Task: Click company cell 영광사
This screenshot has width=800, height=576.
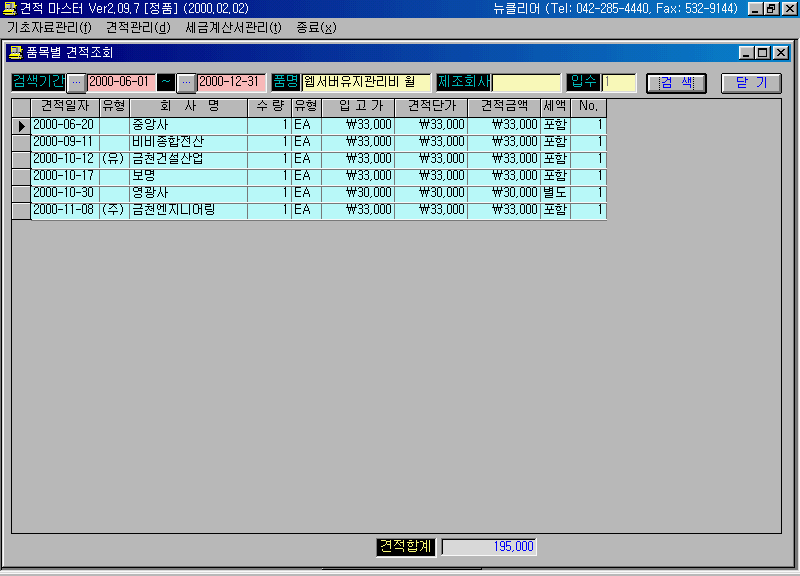Action: [189, 193]
